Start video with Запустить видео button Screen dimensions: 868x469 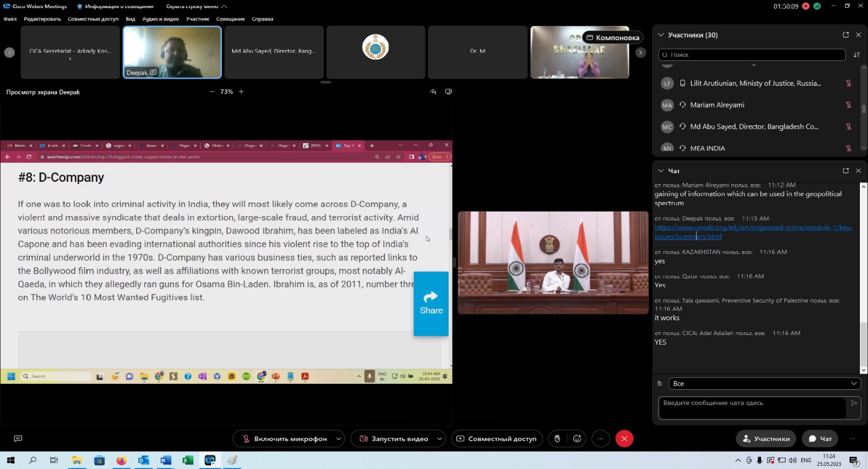pos(394,439)
